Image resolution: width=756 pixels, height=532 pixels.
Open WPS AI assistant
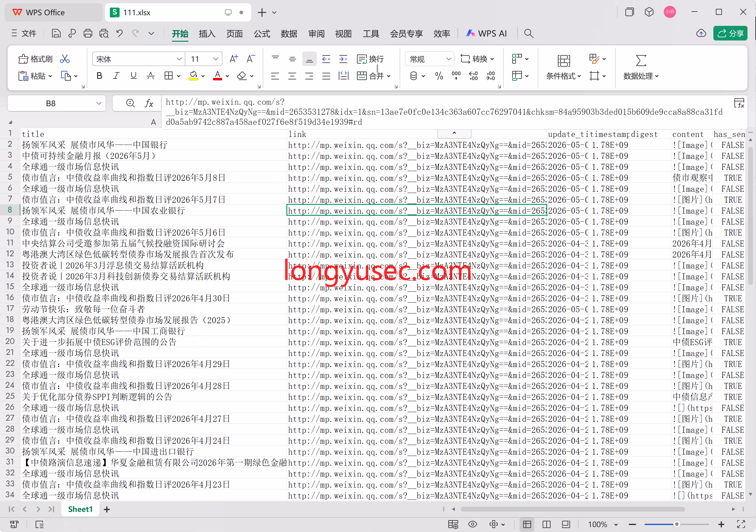486,33
